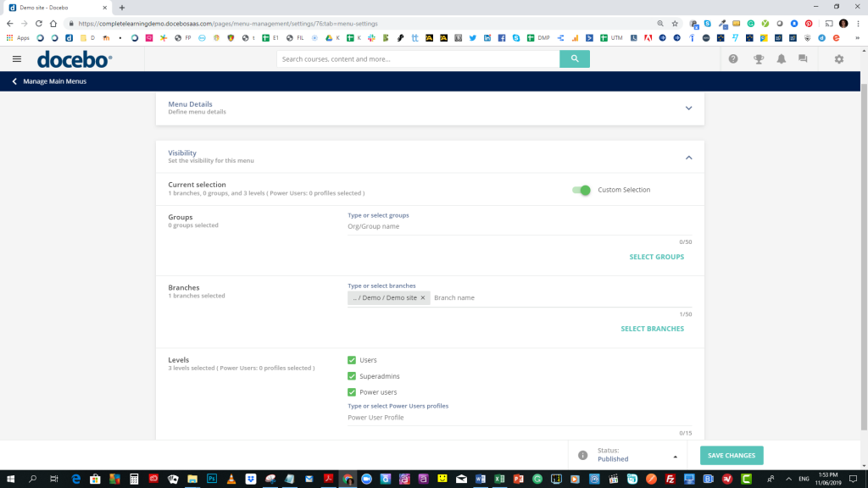The width and height of the screenshot is (868, 488).
Task: Open the Status Published dropdown
Action: 674,455
